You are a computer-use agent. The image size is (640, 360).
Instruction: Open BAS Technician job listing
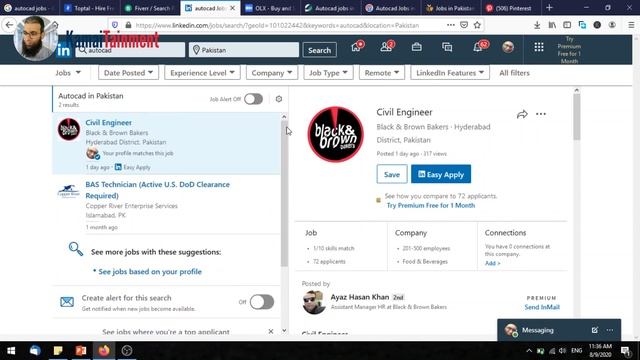pos(158,190)
